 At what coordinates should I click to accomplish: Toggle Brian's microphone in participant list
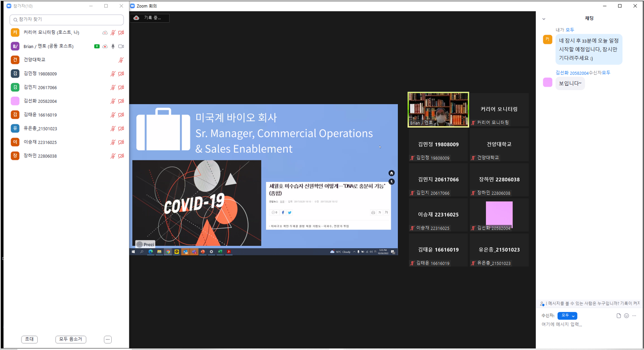pos(113,46)
